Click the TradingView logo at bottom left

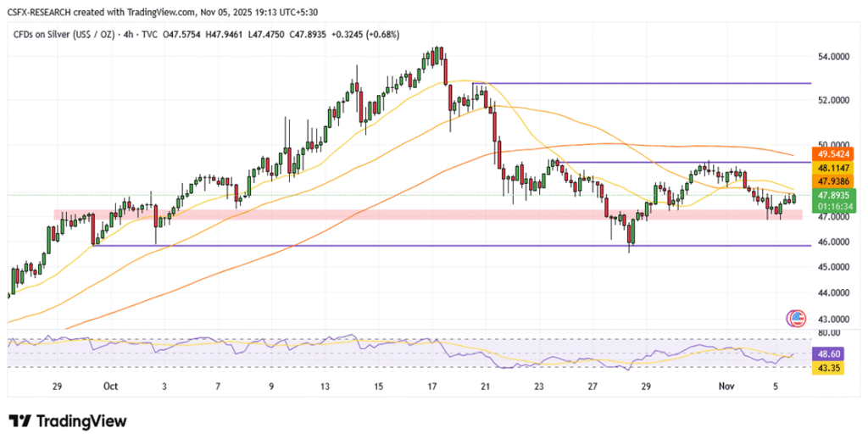click(x=68, y=421)
